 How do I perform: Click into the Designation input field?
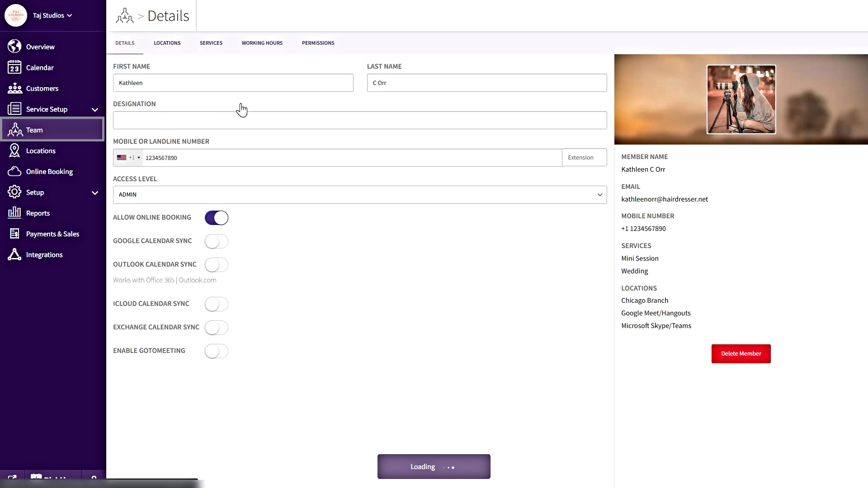click(359, 120)
